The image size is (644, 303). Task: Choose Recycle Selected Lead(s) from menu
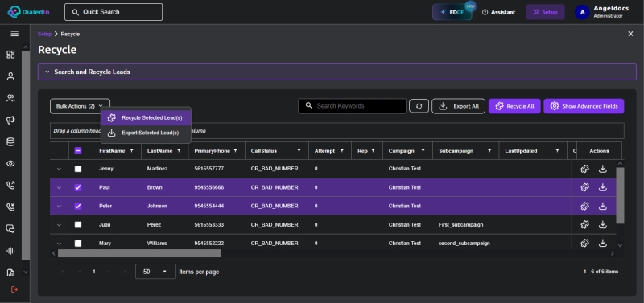pyautogui.click(x=147, y=117)
